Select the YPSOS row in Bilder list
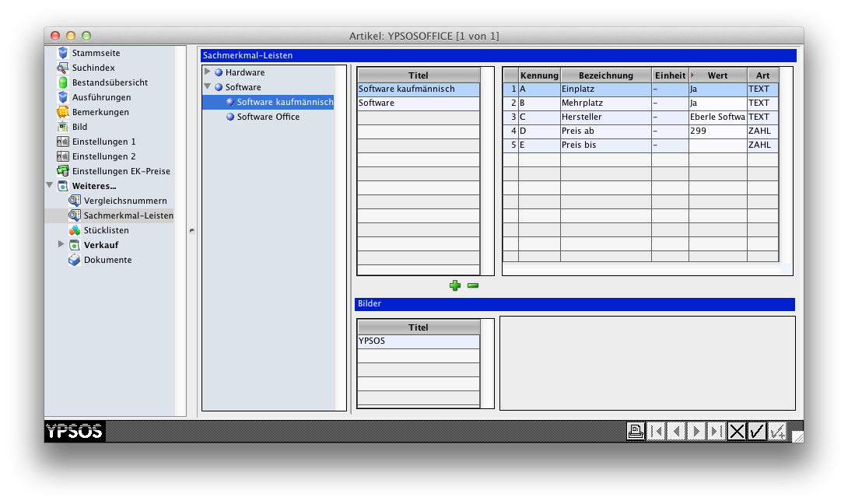Screen dimensions: 848x504 pos(419,341)
